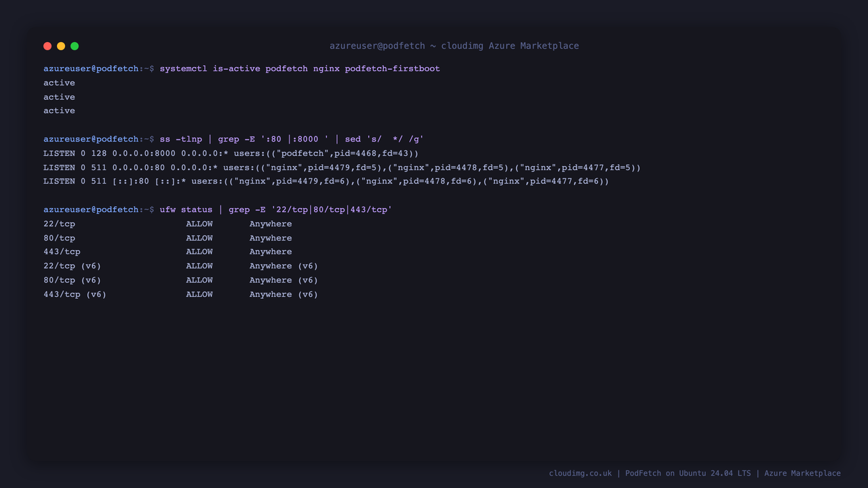The height and width of the screenshot is (488, 868).
Task: Click the '443/tcp (v6)' rule
Action: pyautogui.click(x=180, y=294)
